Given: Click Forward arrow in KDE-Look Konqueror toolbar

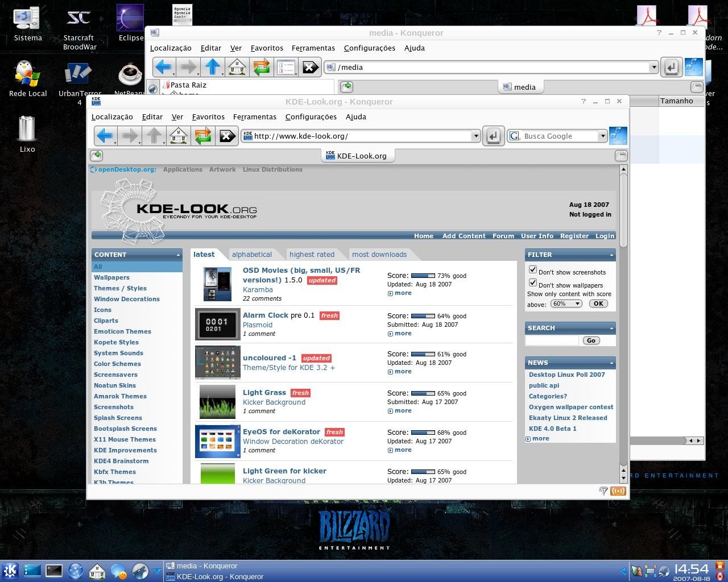Looking at the screenshot, I should pos(130,136).
